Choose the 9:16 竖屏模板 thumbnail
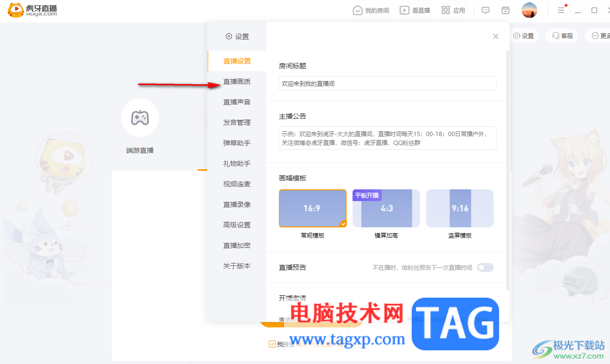Image resolution: width=610 pixels, height=364 pixels. click(x=460, y=208)
